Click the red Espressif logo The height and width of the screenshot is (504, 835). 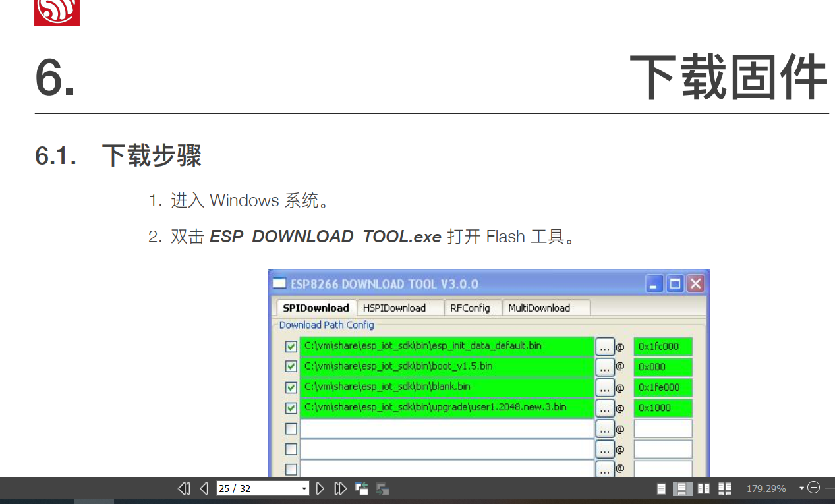(57, 13)
